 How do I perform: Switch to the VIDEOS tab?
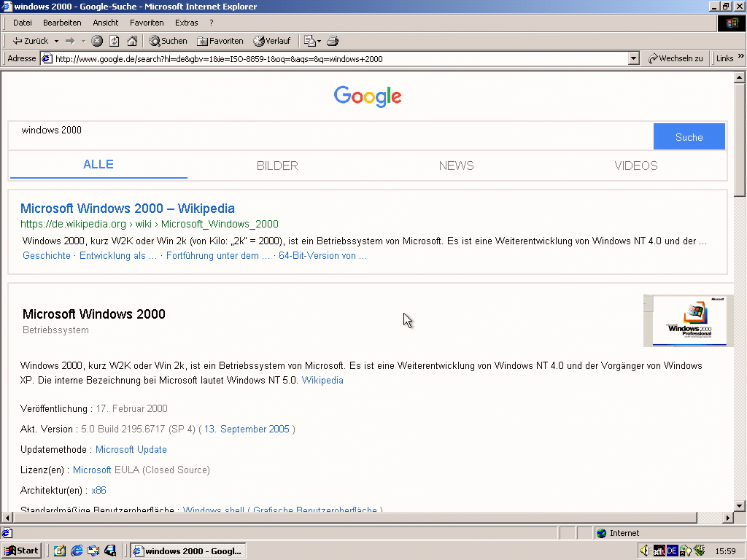(636, 166)
